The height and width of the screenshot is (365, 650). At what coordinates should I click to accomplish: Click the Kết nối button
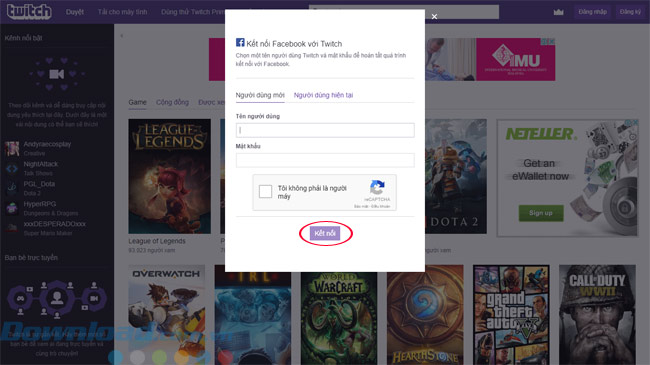325,233
